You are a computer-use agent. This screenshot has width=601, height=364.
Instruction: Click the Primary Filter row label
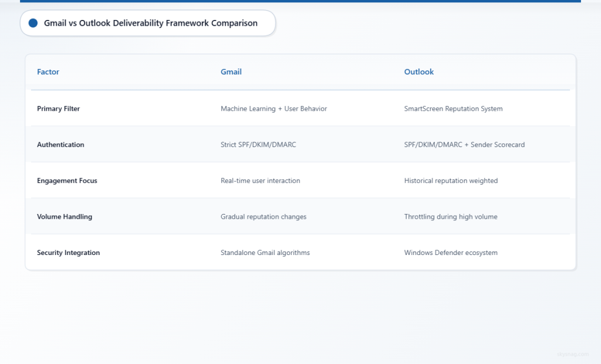point(59,108)
